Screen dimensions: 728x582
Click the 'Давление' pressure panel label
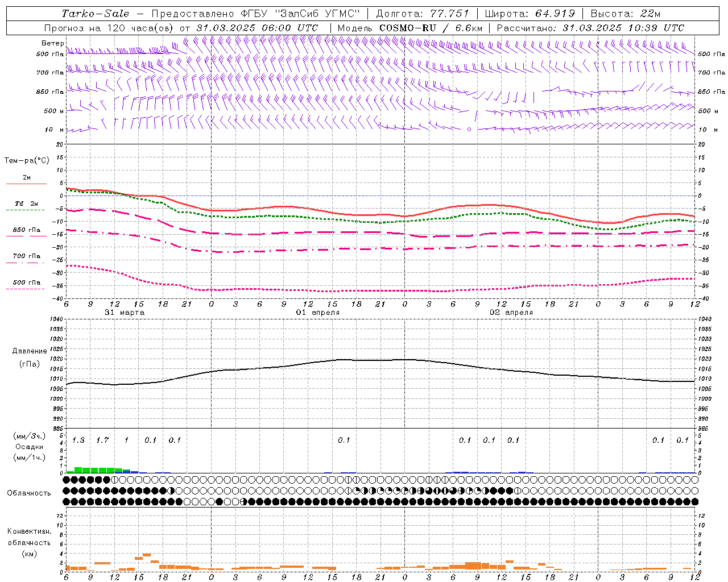point(30,351)
